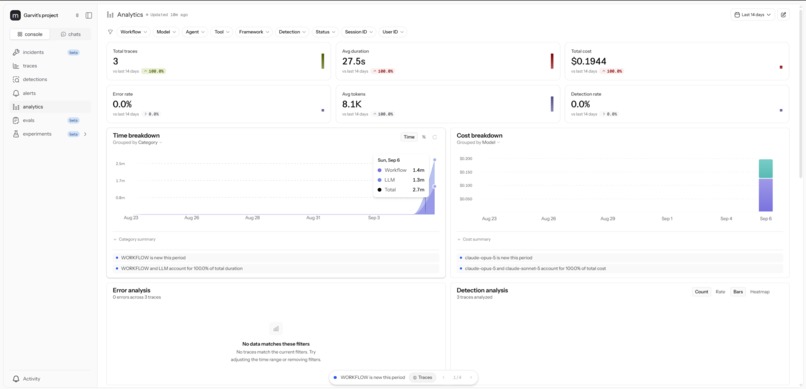Select Bars view in Detection analysis
This screenshot has width=806, height=389.
coord(738,292)
